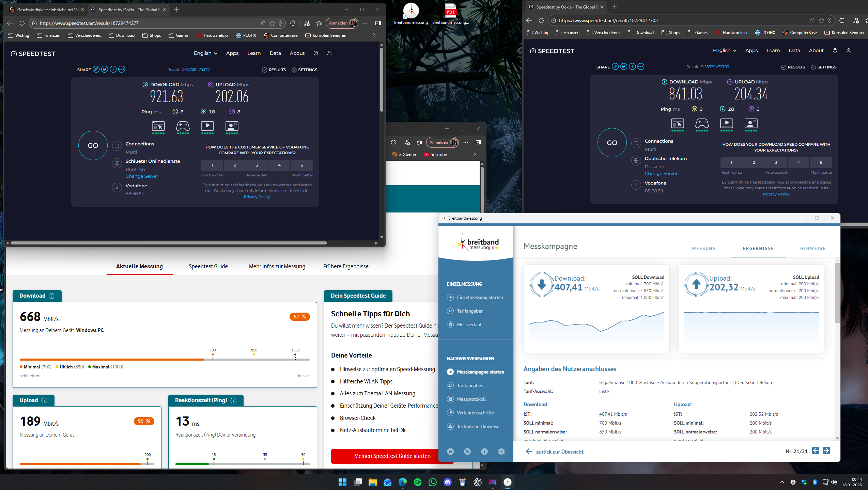Click the Twitter share icon in left Speedtest
868x490 pixels.
click(105, 69)
